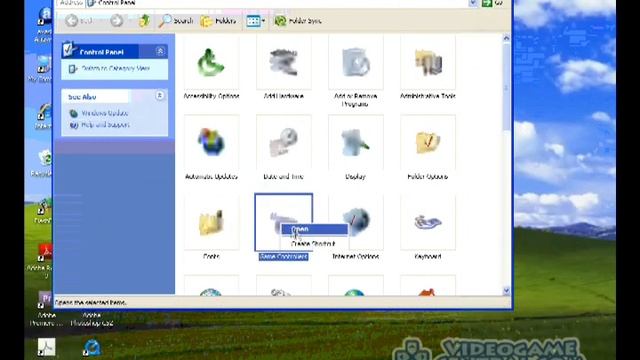Open the Display icon
Screen dimensions: 640x360
(x=356, y=142)
